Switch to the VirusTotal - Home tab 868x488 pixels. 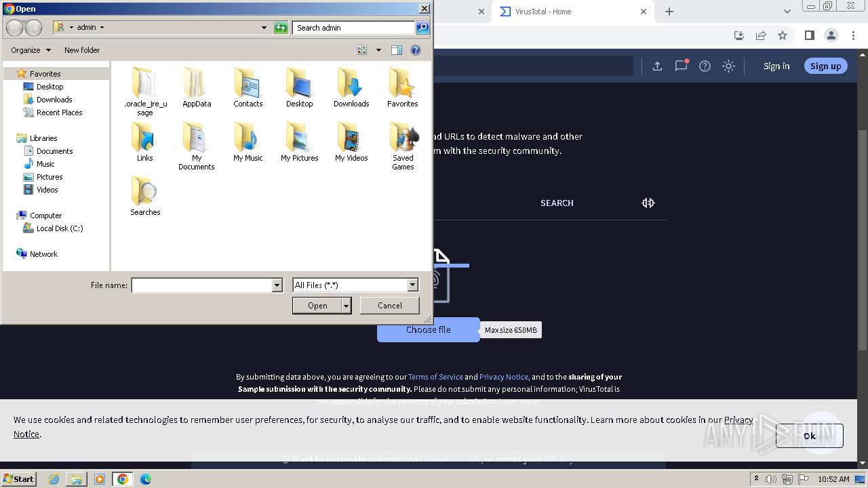(x=573, y=12)
